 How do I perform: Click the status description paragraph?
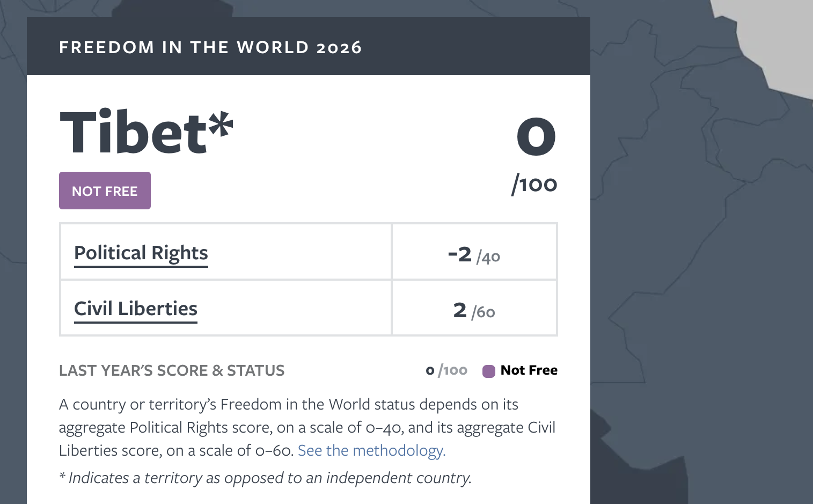pyautogui.click(x=307, y=427)
